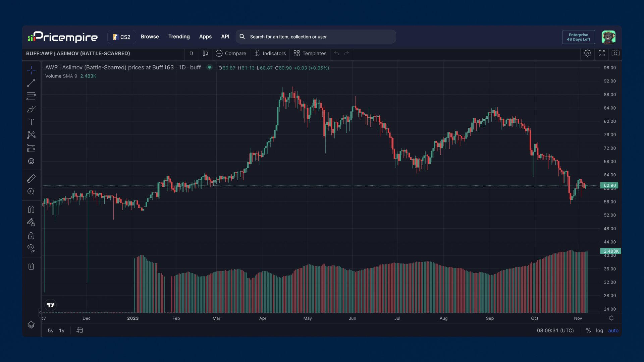This screenshot has width=644, height=362.
Task: Open the Apps menu
Action: 205,37
